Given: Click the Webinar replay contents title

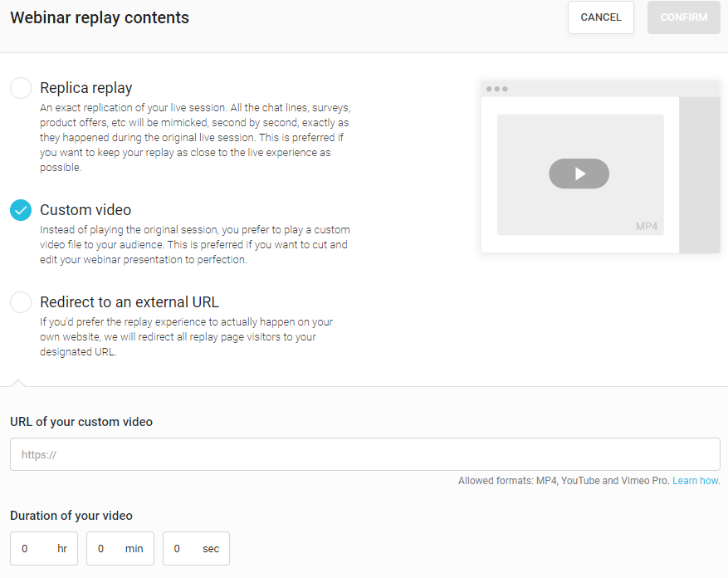Looking at the screenshot, I should pyautogui.click(x=100, y=17).
